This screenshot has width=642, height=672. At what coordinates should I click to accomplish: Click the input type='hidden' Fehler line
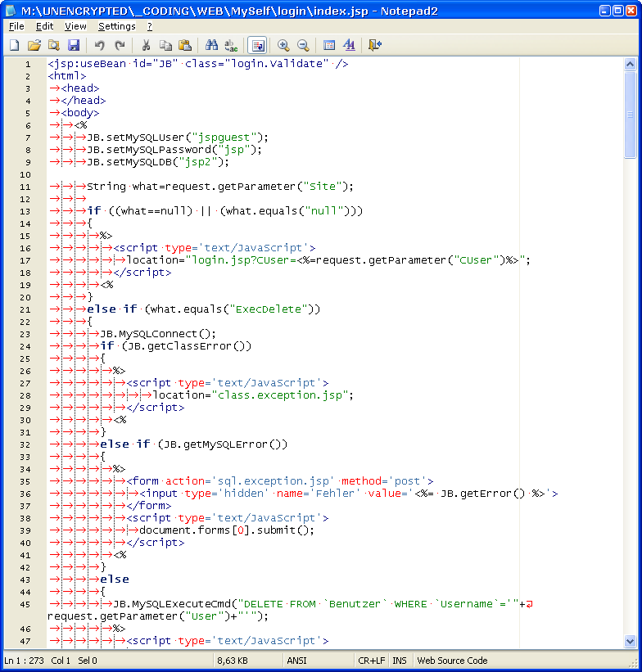pos(349,494)
